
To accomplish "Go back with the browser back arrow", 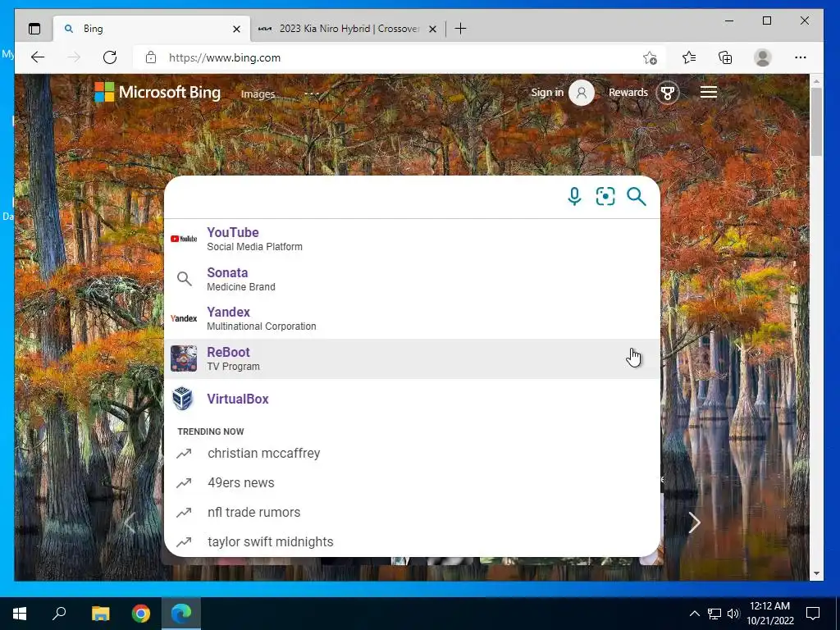I will [x=38, y=57].
